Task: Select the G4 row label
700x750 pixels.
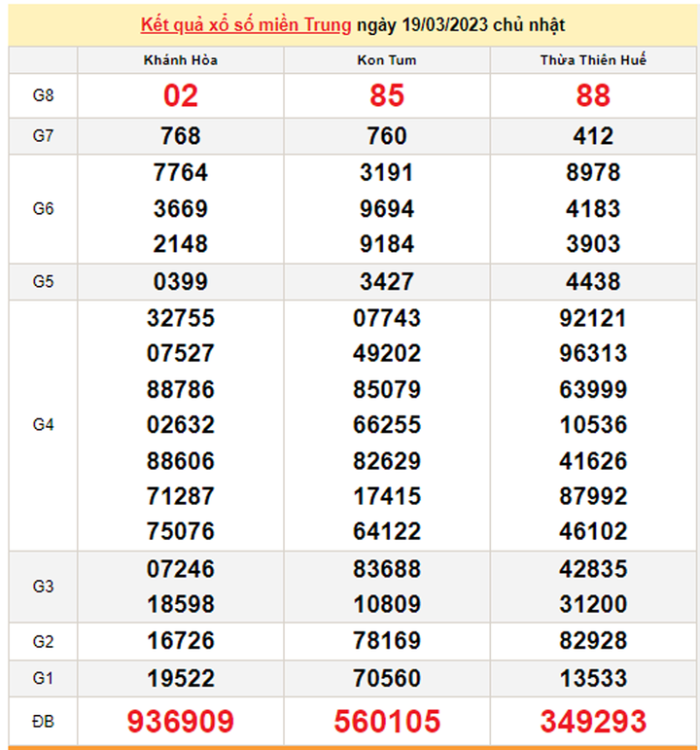Action: 43,425
